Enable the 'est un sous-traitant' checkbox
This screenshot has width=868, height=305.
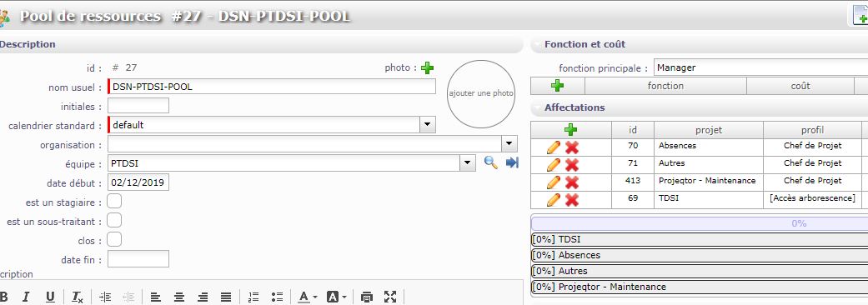pos(114,220)
